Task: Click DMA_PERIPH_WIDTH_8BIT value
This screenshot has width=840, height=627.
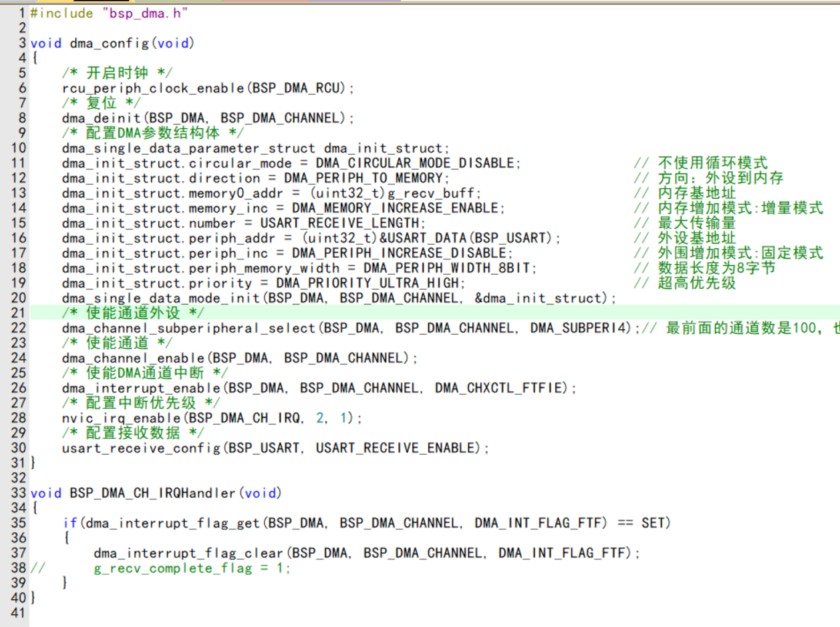Action: tap(448, 268)
